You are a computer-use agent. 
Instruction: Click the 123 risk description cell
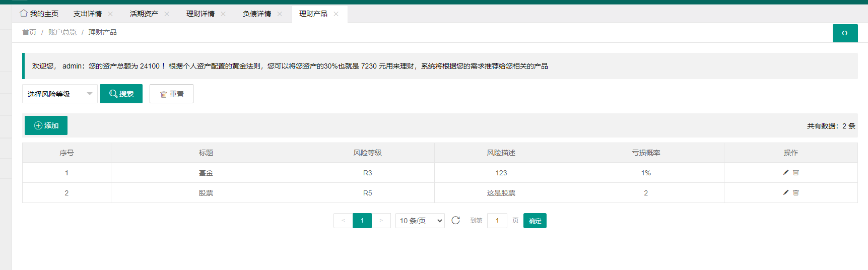click(x=501, y=173)
